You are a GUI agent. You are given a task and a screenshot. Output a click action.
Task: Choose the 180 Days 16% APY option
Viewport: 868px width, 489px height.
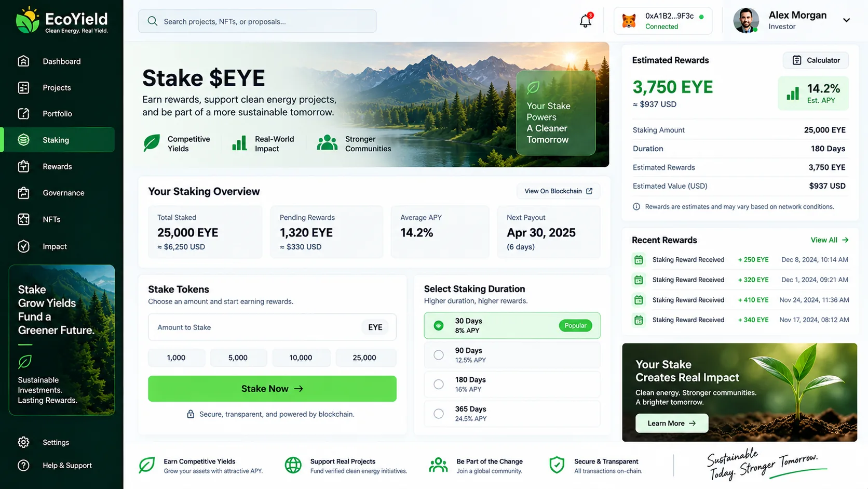(x=512, y=384)
